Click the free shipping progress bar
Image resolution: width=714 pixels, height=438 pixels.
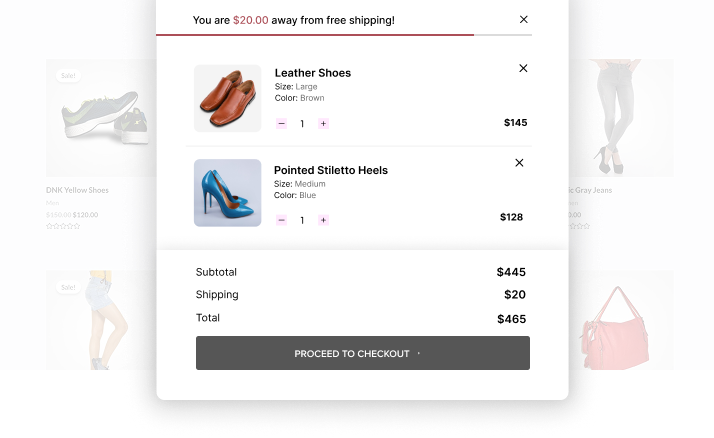[344, 35]
